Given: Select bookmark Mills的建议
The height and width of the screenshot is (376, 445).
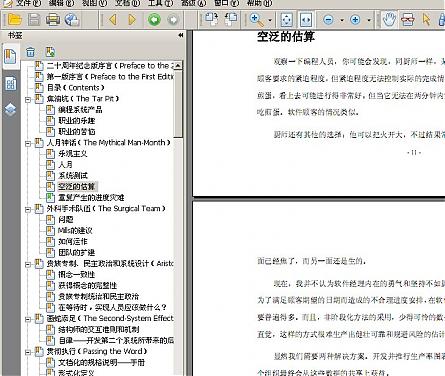Looking at the screenshot, I should pyautogui.click(x=75, y=231).
